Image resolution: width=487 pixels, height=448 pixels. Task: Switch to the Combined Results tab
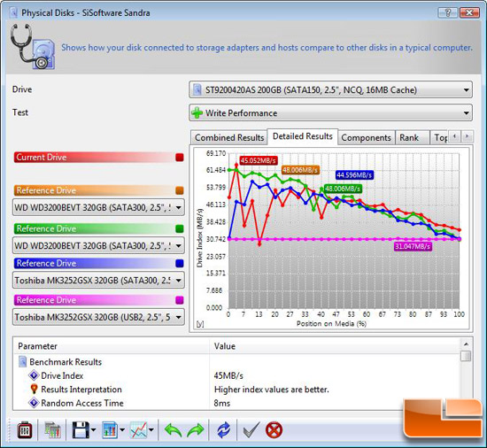tap(229, 137)
